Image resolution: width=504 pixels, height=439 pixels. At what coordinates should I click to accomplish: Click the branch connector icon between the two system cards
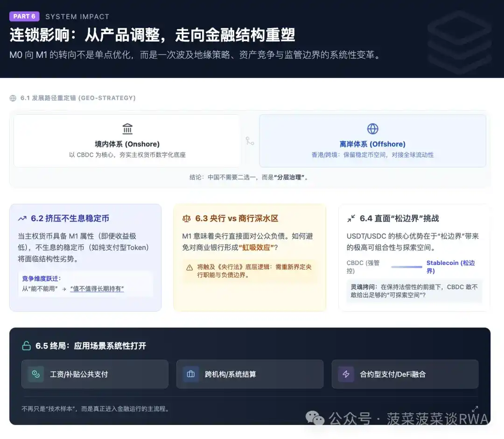click(250, 141)
